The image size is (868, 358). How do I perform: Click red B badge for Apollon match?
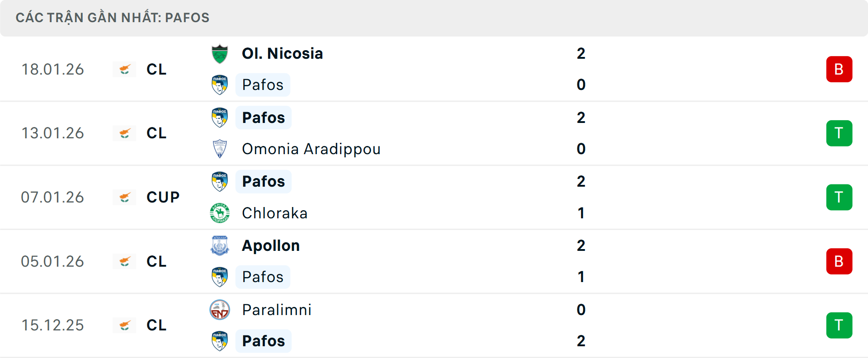(839, 261)
